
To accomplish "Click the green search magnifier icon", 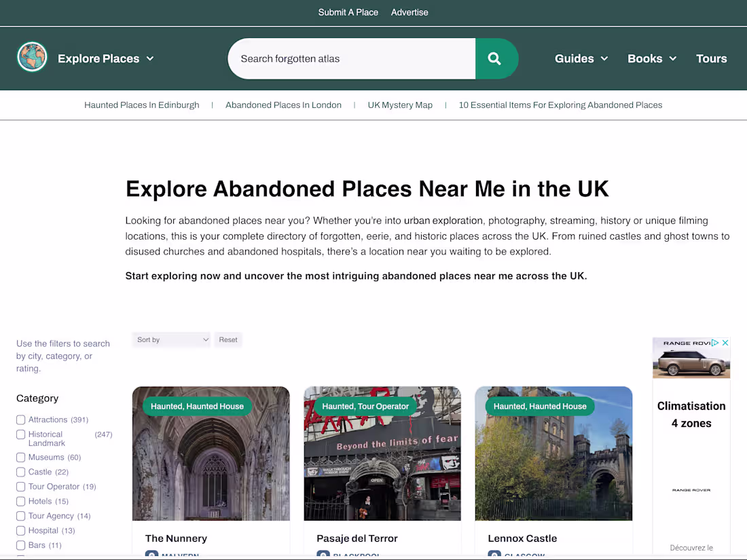I will point(496,58).
